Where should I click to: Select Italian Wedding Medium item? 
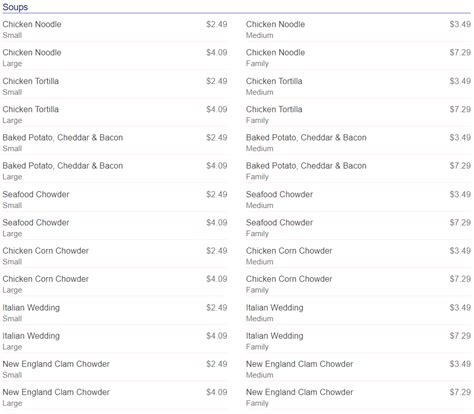click(x=358, y=313)
